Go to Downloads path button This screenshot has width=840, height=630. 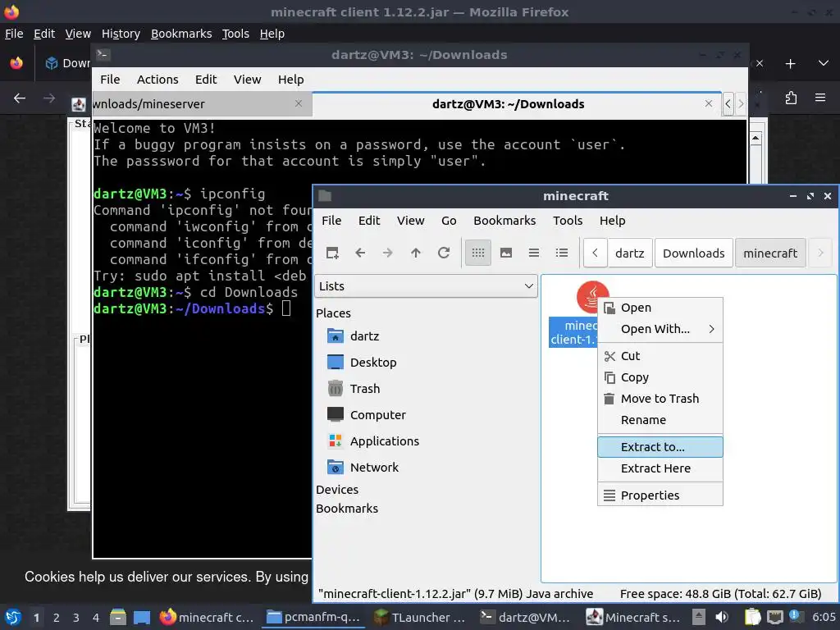pyautogui.click(x=694, y=253)
